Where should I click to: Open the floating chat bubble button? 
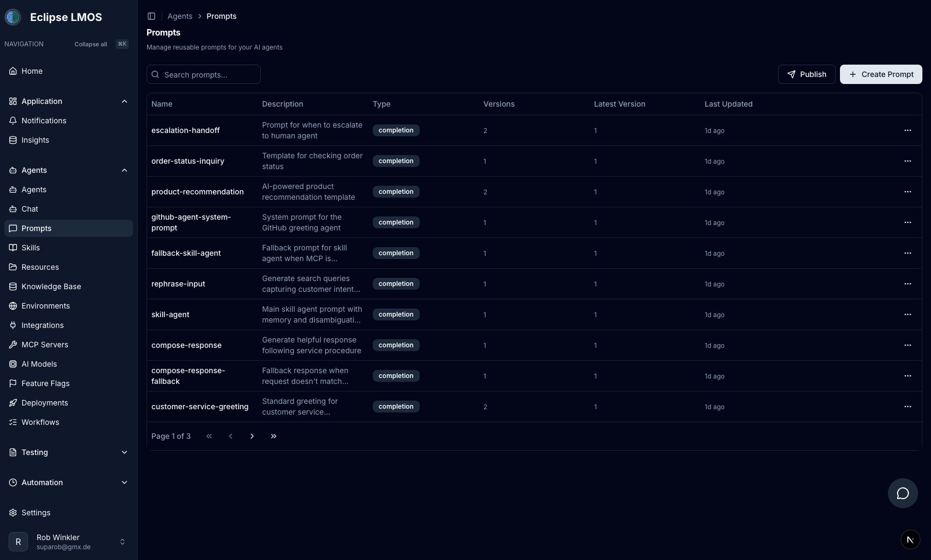click(903, 493)
